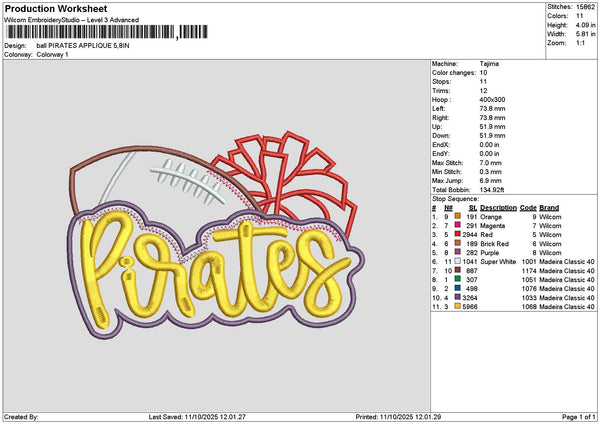600x424 pixels.
Task: Click the Max Jump value 6.9 mm
Action: [x=490, y=181]
